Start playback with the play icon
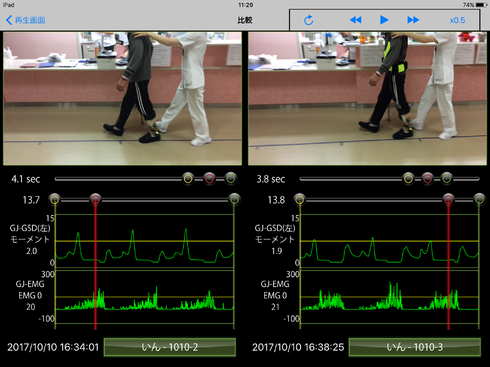490x367 pixels. tap(384, 20)
